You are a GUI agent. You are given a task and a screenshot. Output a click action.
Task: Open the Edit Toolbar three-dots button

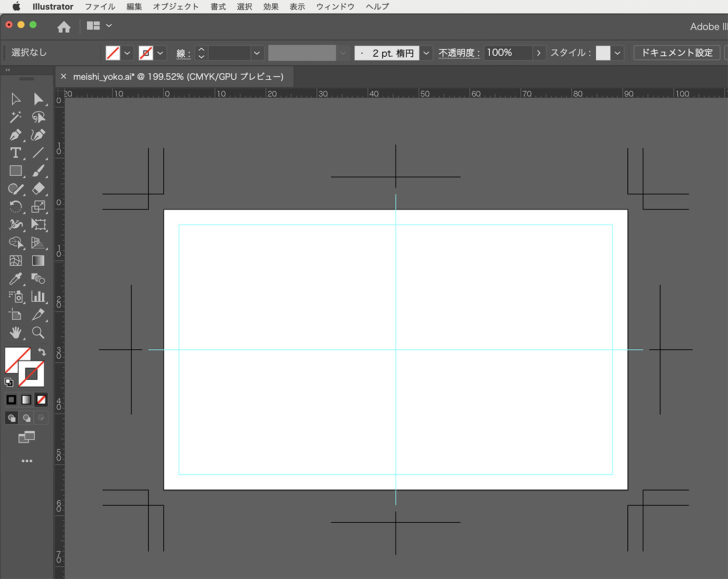point(27,461)
